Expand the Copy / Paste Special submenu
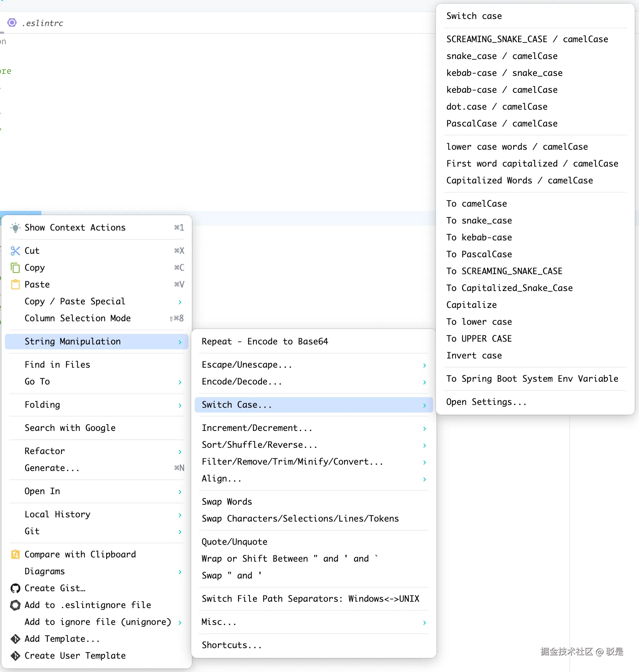This screenshot has height=672, width=639. (180, 302)
